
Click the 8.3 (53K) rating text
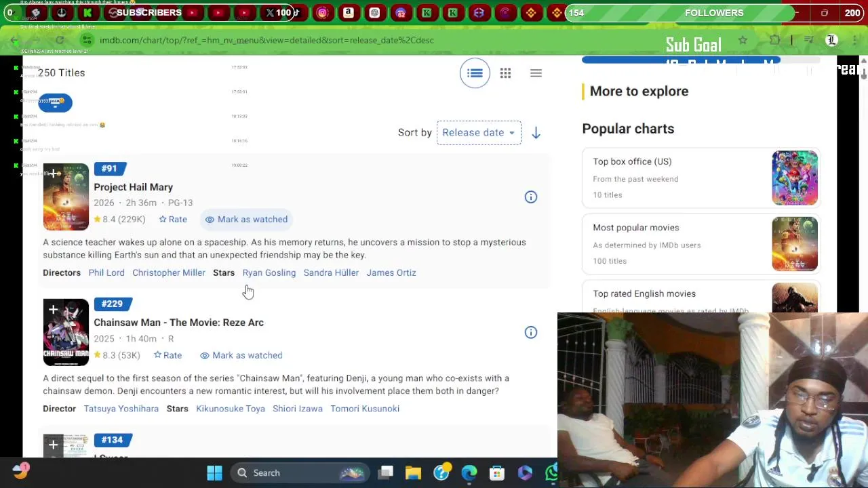point(117,355)
